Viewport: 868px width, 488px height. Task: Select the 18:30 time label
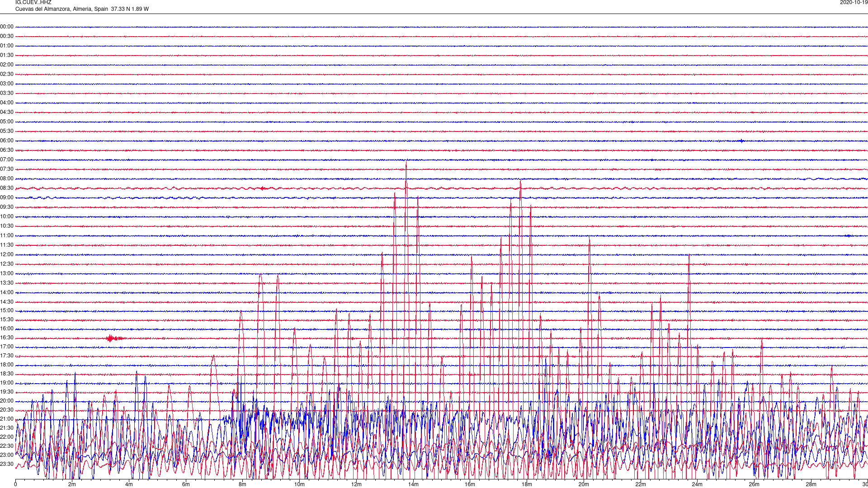coord(7,374)
